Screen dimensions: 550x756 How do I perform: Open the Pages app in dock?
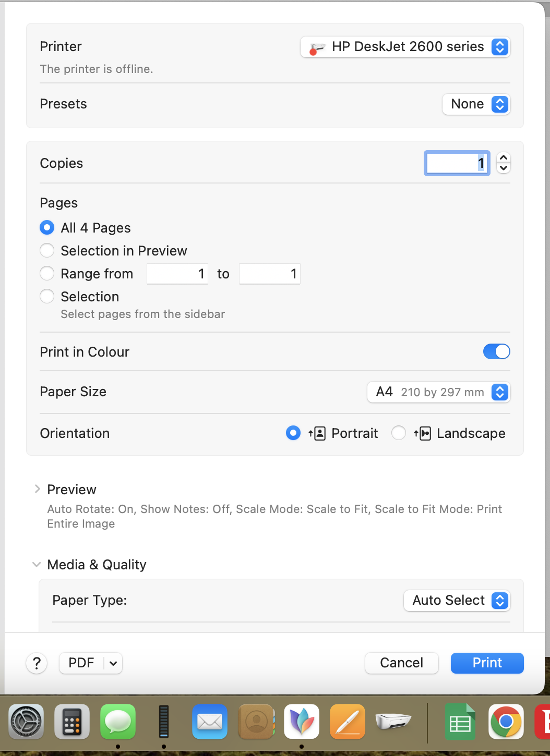point(348,722)
